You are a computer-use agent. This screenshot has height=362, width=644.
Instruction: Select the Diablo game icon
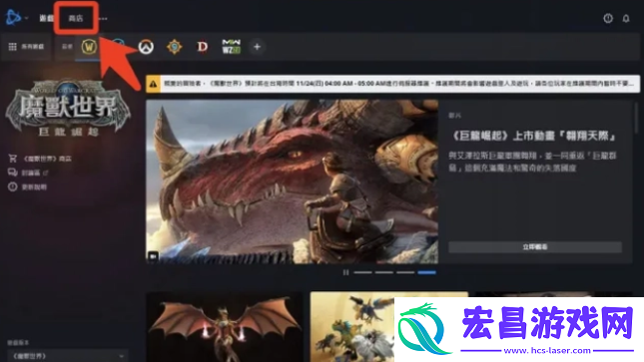[203, 47]
